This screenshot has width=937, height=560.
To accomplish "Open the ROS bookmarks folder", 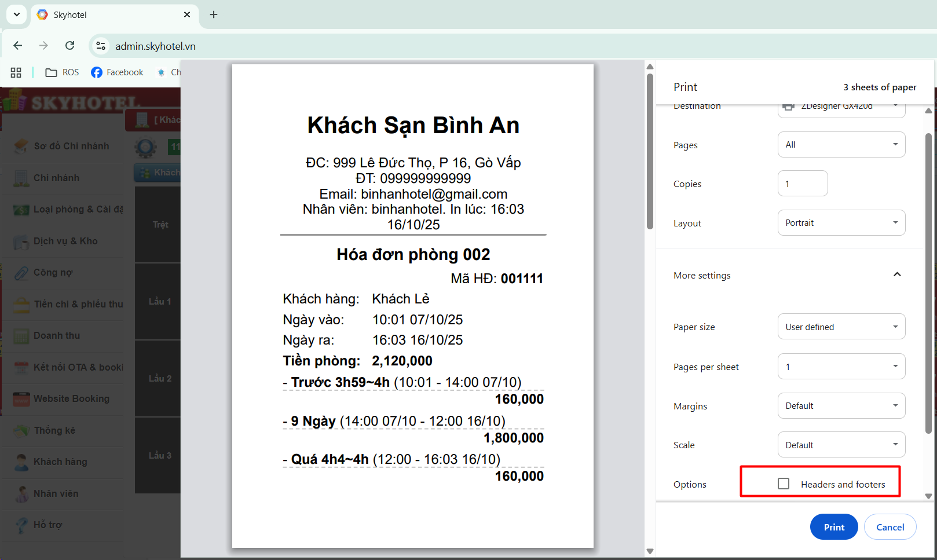I will (x=62, y=72).
